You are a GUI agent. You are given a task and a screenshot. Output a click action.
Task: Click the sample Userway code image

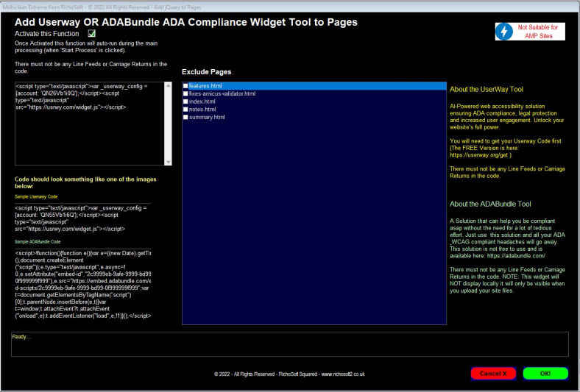(x=83, y=218)
